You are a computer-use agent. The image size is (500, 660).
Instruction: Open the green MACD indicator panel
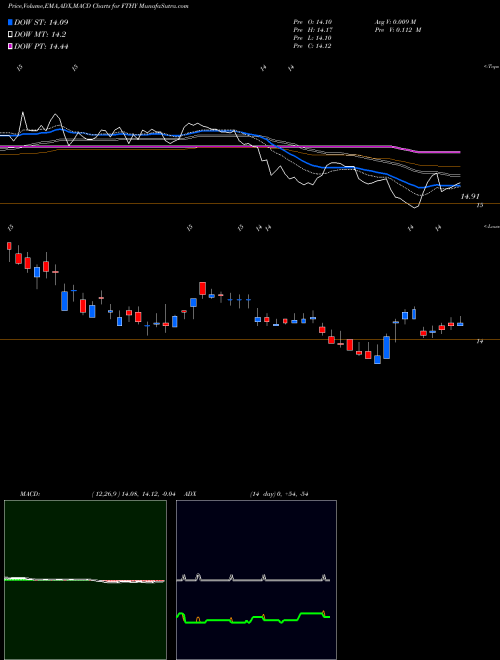click(x=85, y=580)
